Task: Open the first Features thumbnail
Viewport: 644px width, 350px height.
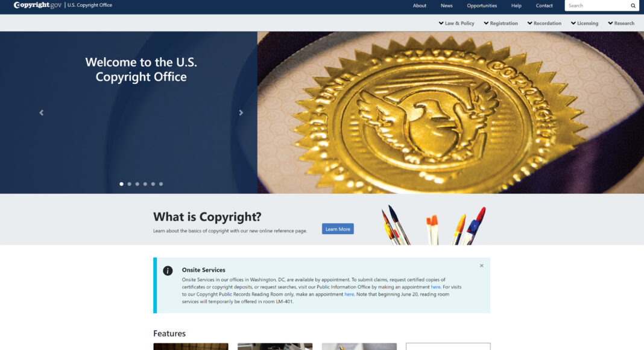Action: (191, 346)
